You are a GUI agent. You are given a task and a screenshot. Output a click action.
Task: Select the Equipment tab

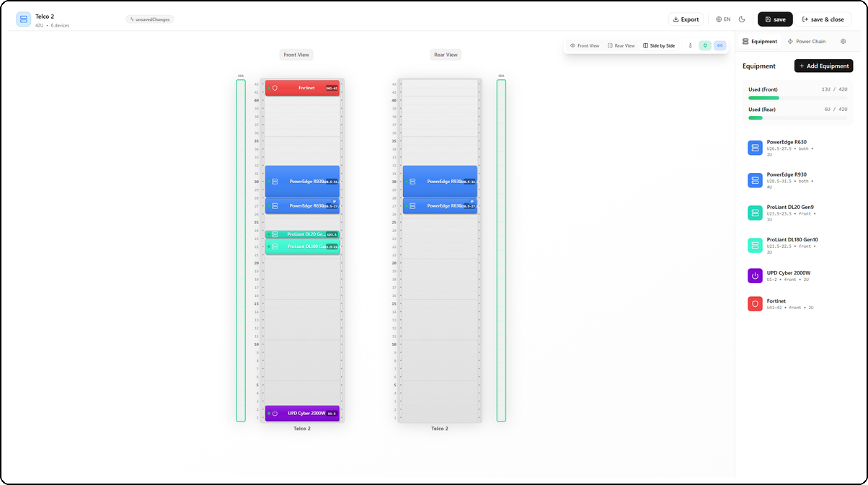tap(760, 41)
